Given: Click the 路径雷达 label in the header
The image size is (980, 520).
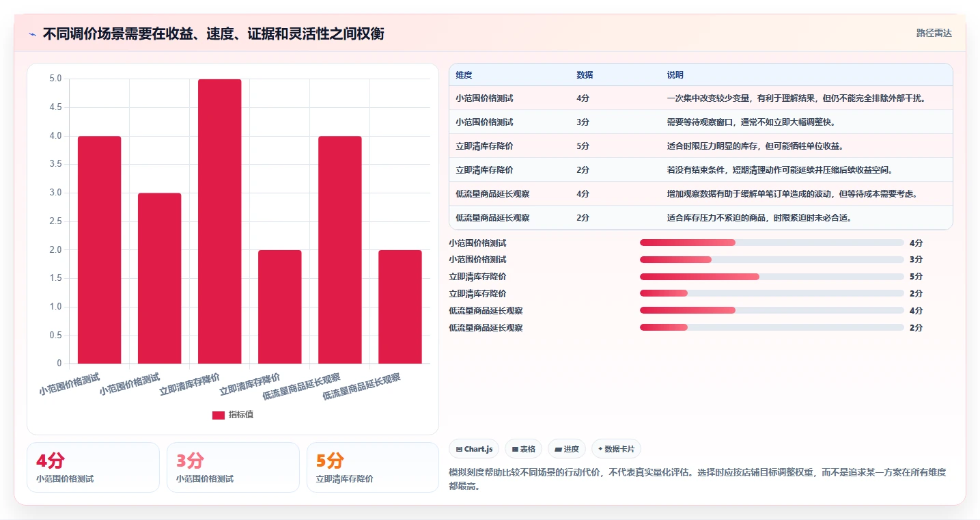Looking at the screenshot, I should (x=934, y=33).
